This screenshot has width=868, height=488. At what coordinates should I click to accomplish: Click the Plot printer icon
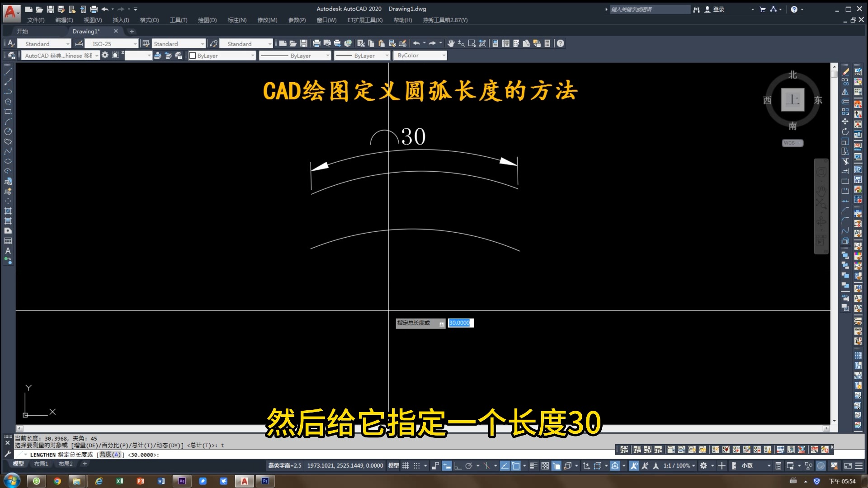pos(316,43)
